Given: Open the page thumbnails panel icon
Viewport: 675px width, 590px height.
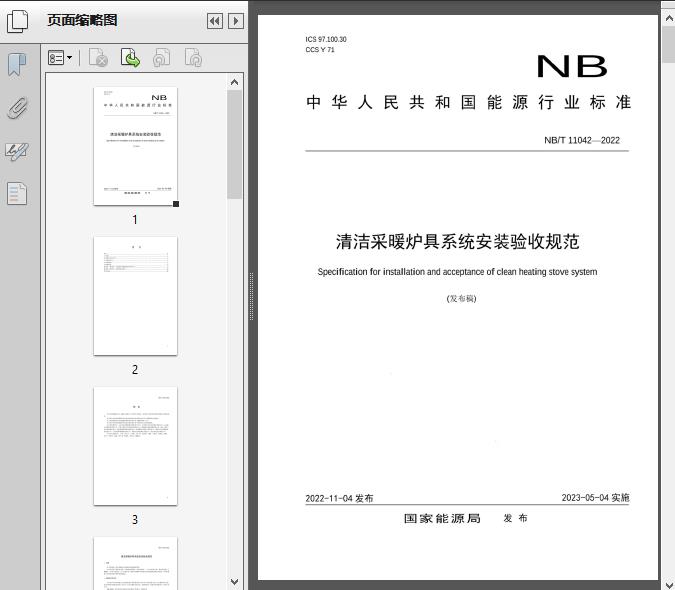Looking at the screenshot, I should [18, 21].
